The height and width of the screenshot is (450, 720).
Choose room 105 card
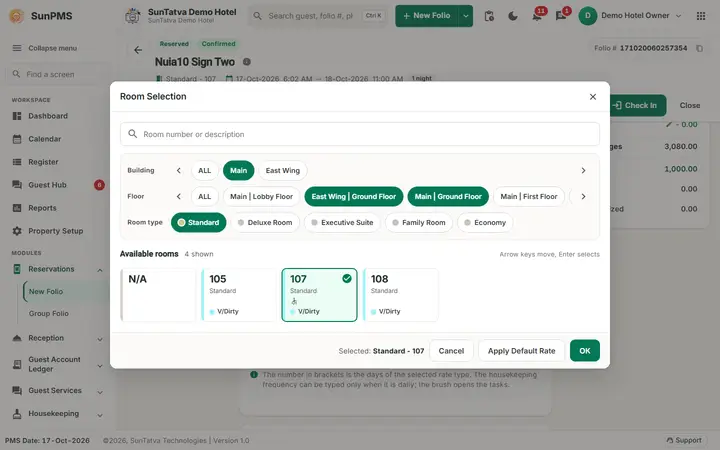tap(239, 295)
